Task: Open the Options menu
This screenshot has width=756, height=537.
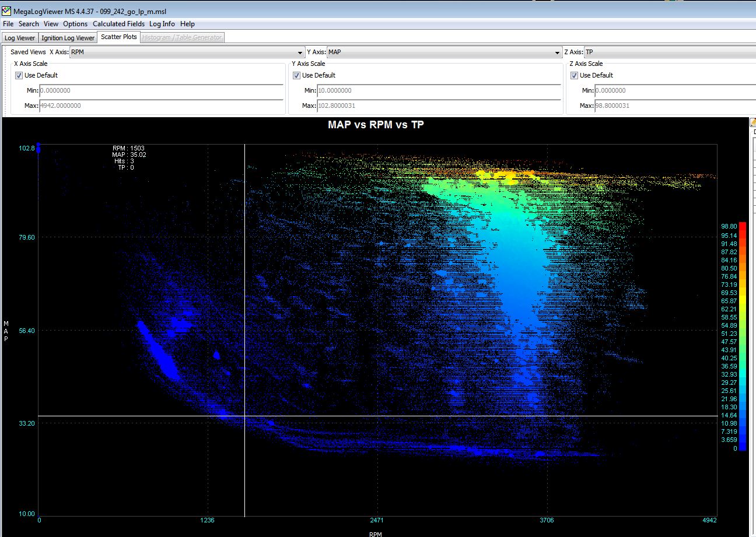Action: coord(75,24)
